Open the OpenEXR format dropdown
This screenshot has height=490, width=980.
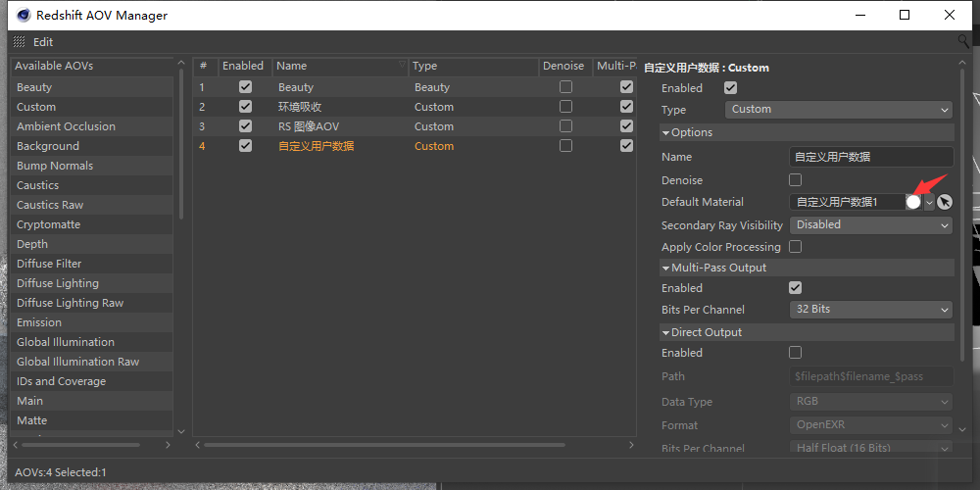(871, 425)
